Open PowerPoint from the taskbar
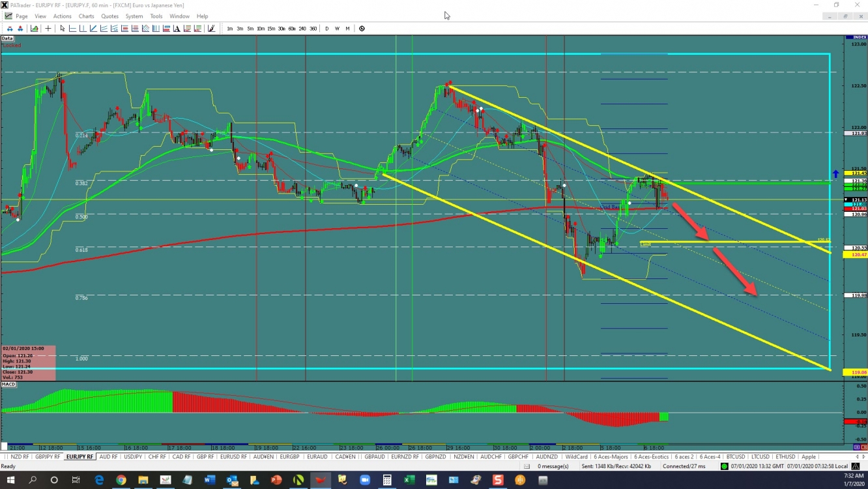The image size is (868, 489). click(276, 480)
